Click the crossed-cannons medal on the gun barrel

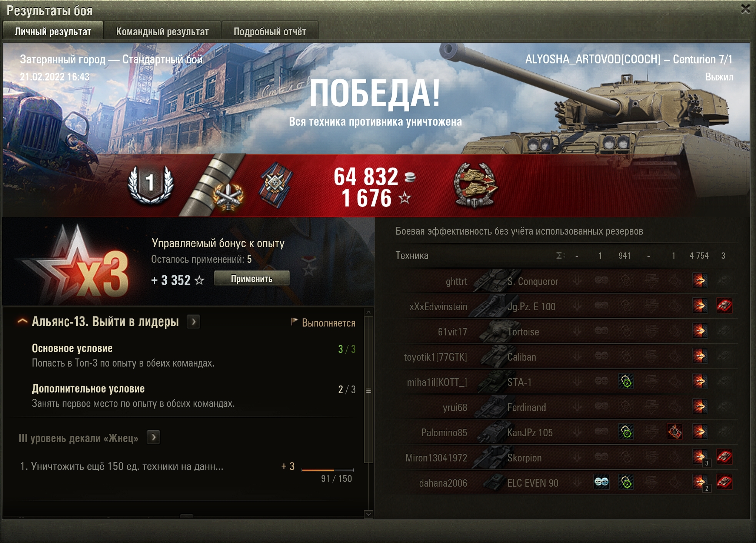coord(227,196)
